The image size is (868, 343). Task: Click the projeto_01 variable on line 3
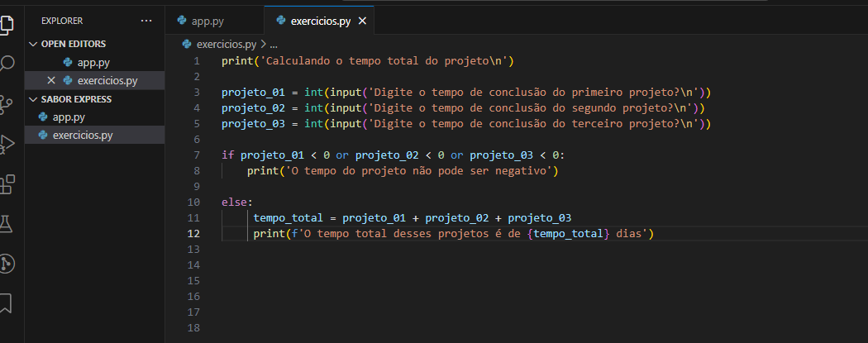pos(253,92)
